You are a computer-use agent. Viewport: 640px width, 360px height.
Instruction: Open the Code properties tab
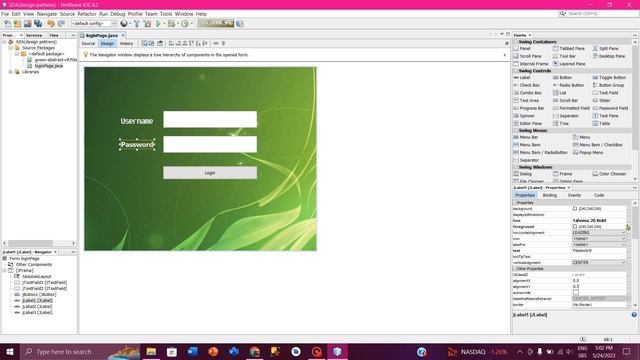(599, 196)
